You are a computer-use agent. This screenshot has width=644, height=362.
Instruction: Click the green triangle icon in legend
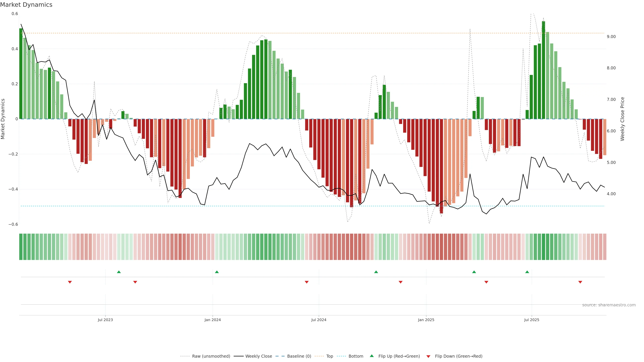372,356
